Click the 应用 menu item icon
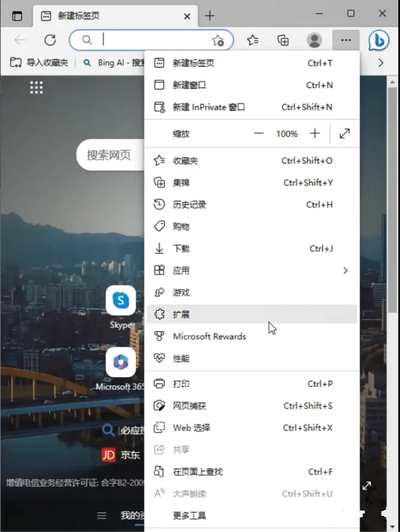Image resolution: width=400 pixels, height=532 pixels. 159,270
